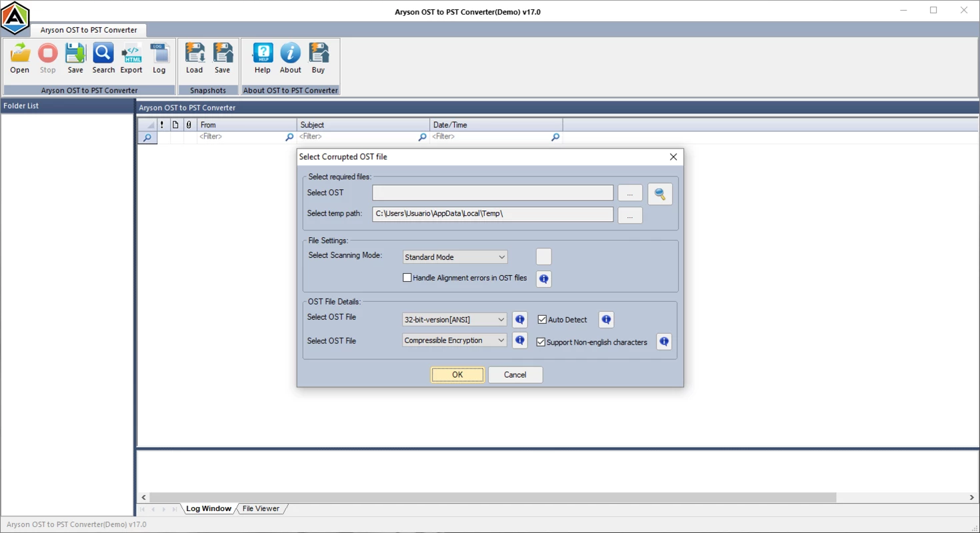Viewport: 980px width, 533px height.
Task: Click the status bar text "Aryson OST to PST Converter(Demo) v17.0"
Action: (x=76, y=525)
